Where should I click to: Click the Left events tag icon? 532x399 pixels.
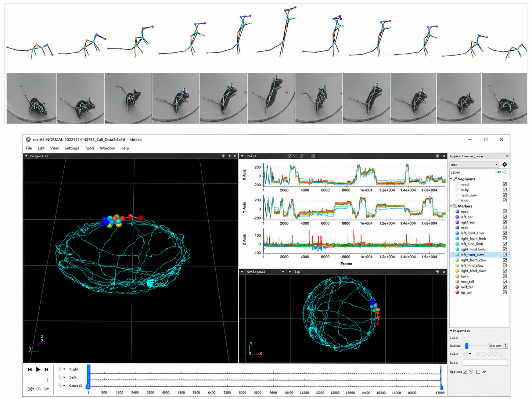coord(60,377)
